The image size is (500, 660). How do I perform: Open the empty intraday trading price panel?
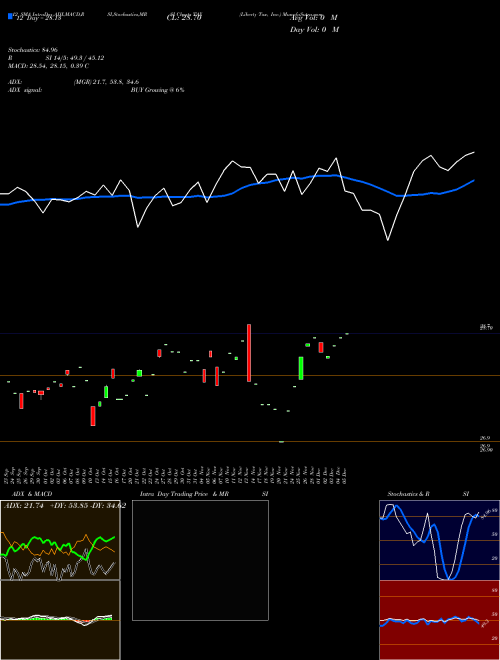coord(200,560)
